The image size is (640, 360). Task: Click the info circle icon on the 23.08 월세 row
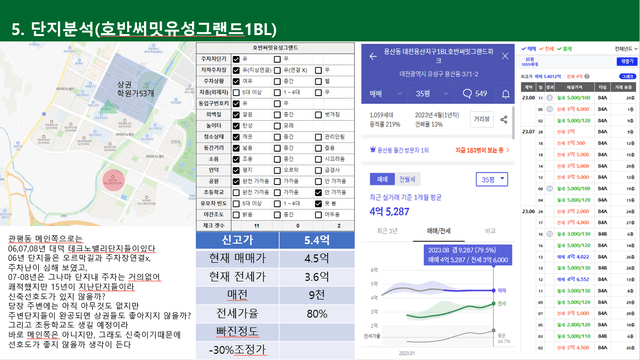click(x=549, y=98)
